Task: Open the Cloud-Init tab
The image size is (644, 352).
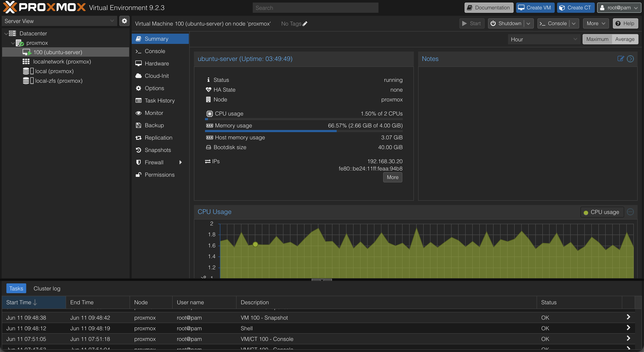Action: pyautogui.click(x=160, y=76)
